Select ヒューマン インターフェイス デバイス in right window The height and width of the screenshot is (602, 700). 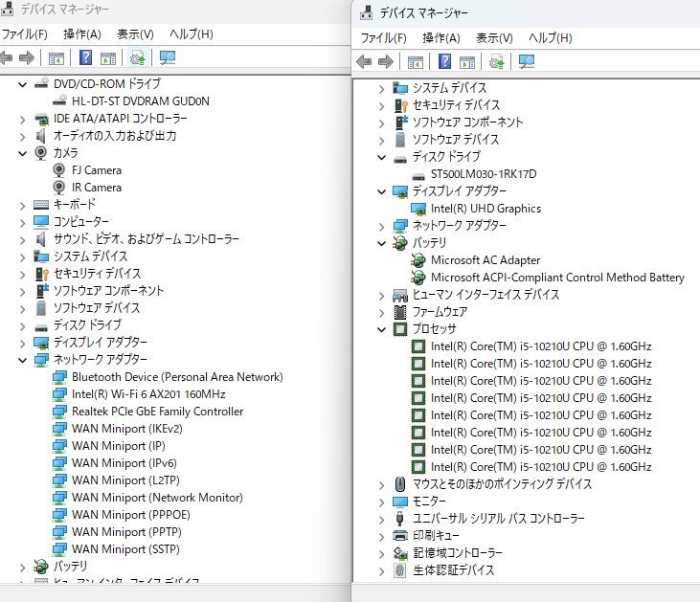click(x=485, y=295)
